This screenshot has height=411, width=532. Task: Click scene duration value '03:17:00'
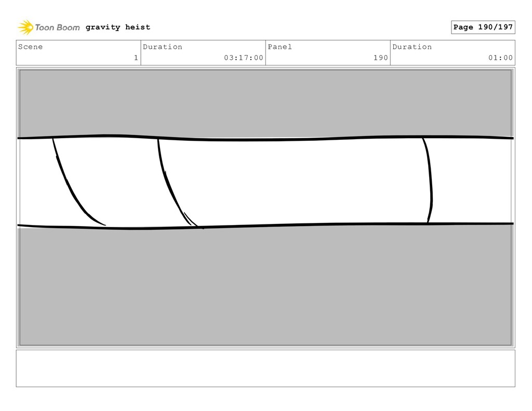[244, 58]
